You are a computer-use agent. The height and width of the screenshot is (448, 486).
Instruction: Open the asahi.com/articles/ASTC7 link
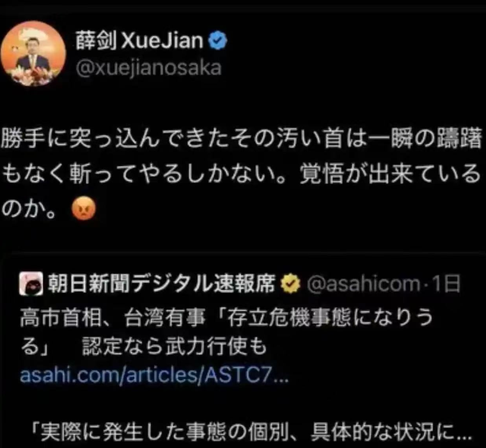(154, 375)
